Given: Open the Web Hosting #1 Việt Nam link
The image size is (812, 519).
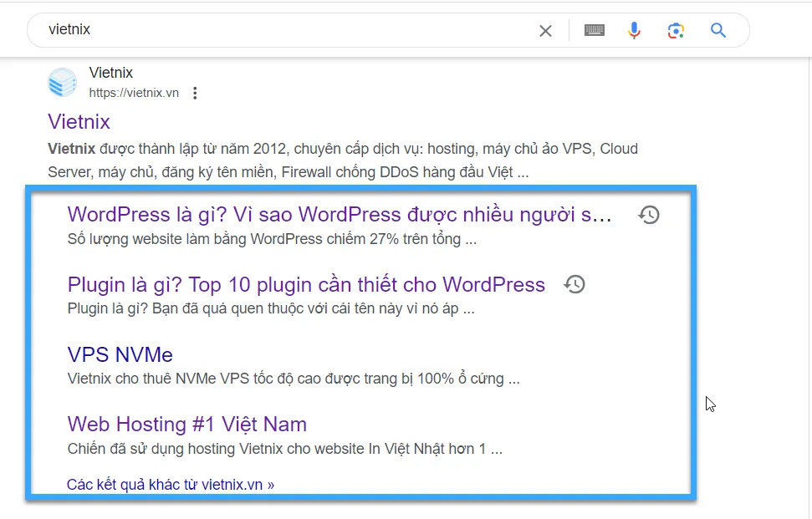Looking at the screenshot, I should pyautogui.click(x=187, y=425).
